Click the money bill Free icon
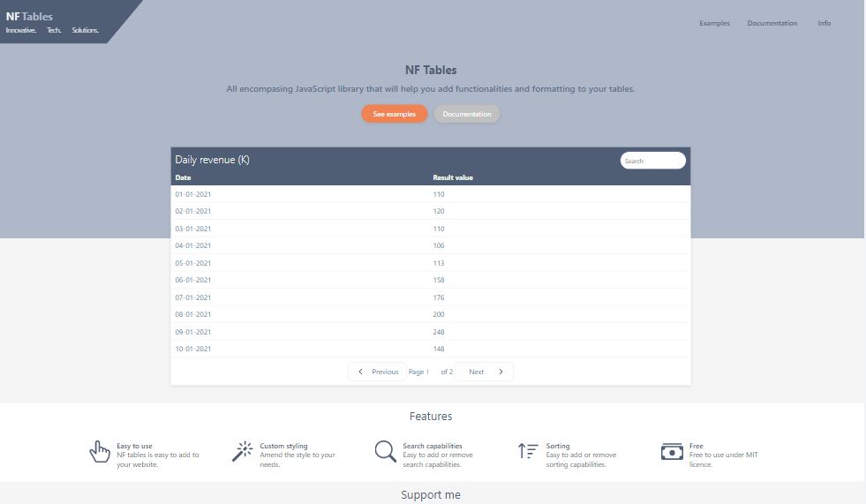This screenshot has height=504, width=866. 672,452
